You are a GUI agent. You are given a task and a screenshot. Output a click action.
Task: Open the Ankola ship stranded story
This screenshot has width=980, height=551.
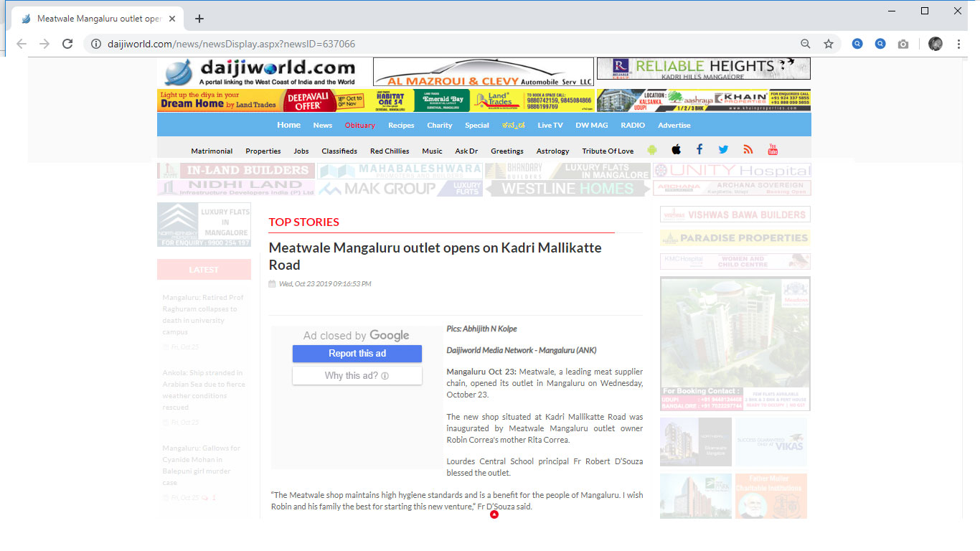pyautogui.click(x=204, y=390)
